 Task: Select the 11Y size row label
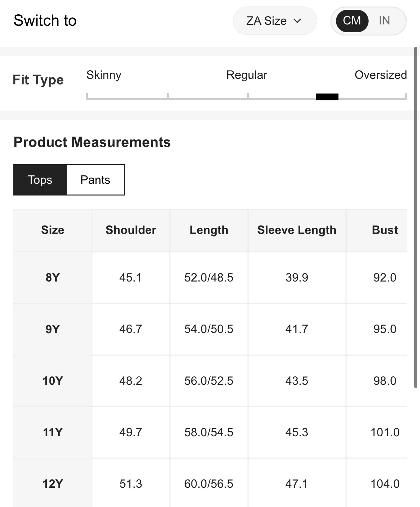[53, 432]
